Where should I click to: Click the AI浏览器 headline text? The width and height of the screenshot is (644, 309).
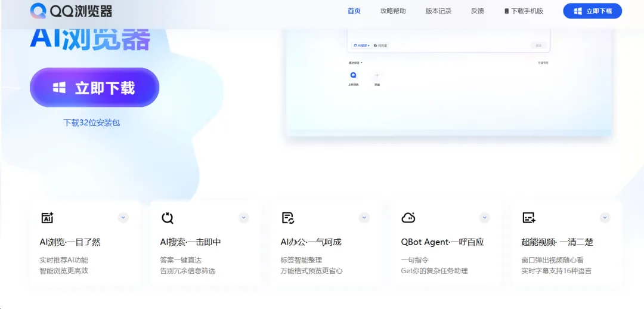(x=91, y=41)
